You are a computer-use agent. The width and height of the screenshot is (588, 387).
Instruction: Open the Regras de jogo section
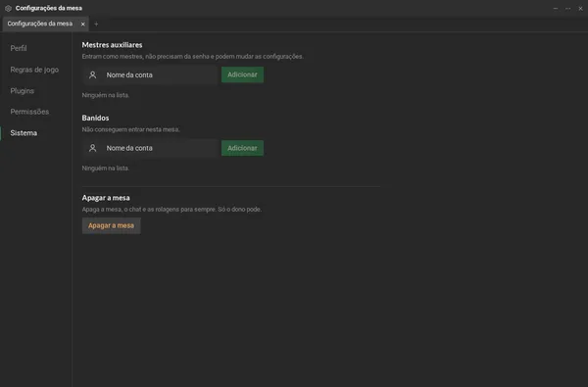[34, 70]
